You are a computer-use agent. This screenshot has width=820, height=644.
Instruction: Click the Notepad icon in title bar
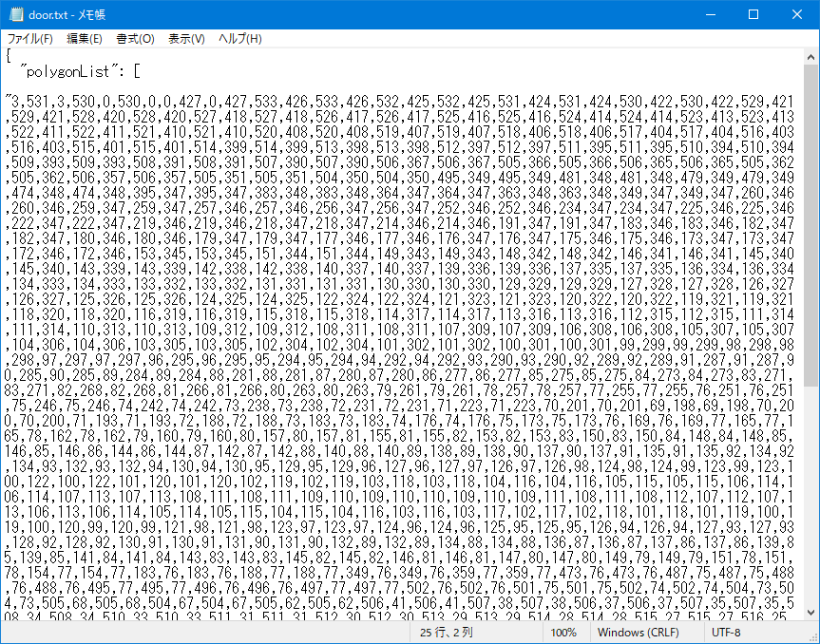click(x=14, y=14)
